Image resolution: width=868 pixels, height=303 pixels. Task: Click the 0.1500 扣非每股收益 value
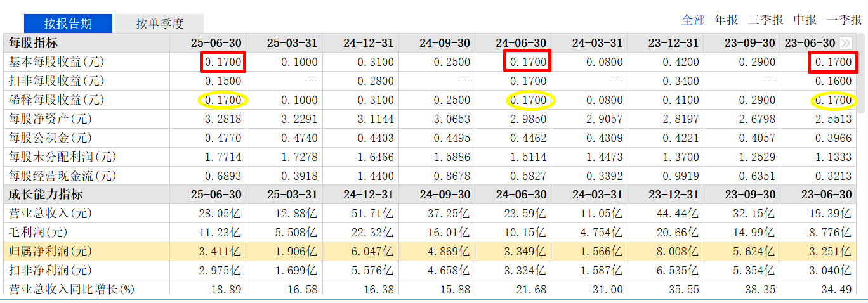(x=223, y=81)
